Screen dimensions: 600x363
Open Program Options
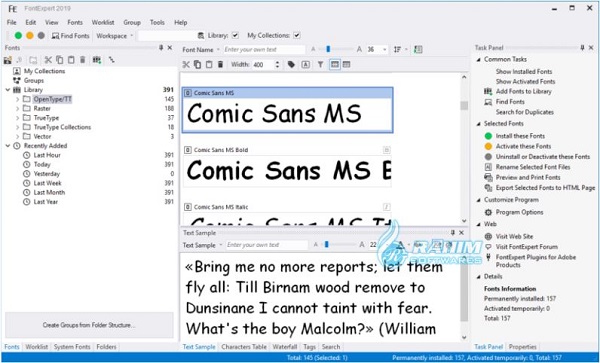(519, 212)
